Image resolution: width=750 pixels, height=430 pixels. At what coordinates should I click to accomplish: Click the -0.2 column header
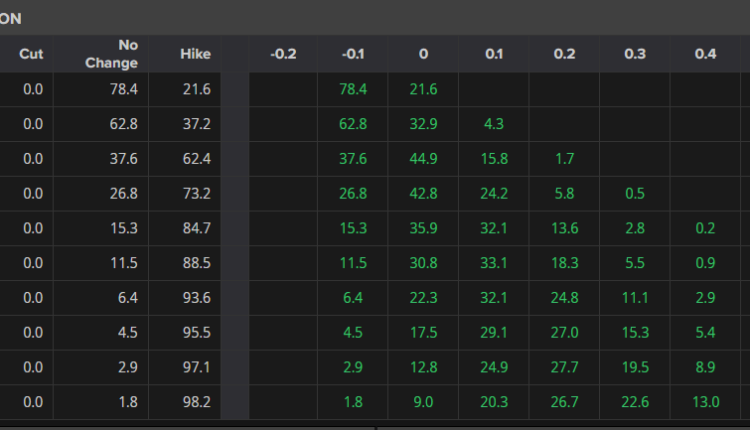pyautogui.click(x=283, y=54)
